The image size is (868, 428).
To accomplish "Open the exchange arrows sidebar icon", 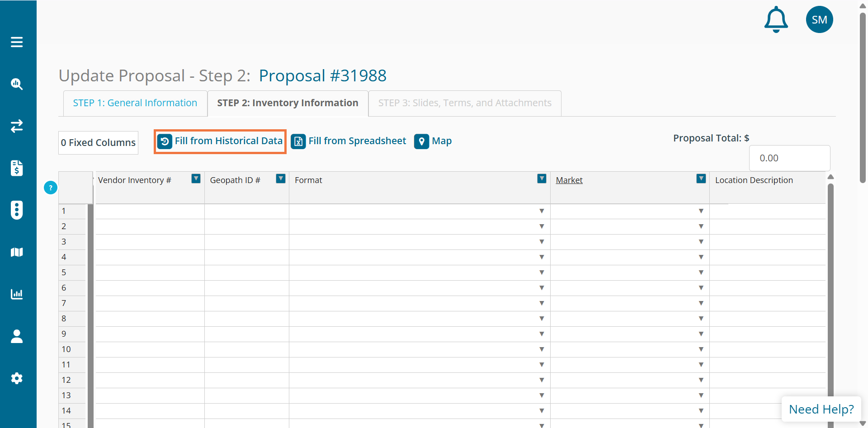I will 17,126.
